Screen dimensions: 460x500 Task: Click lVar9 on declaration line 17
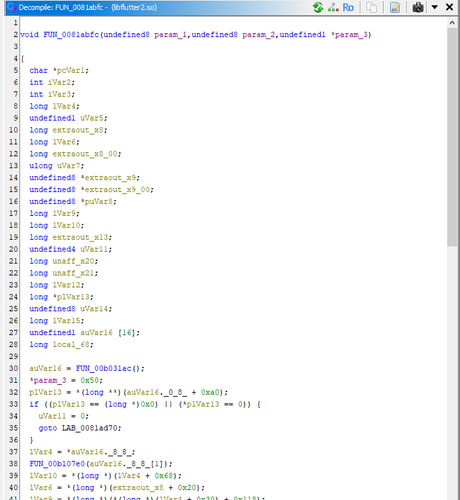tap(64, 214)
